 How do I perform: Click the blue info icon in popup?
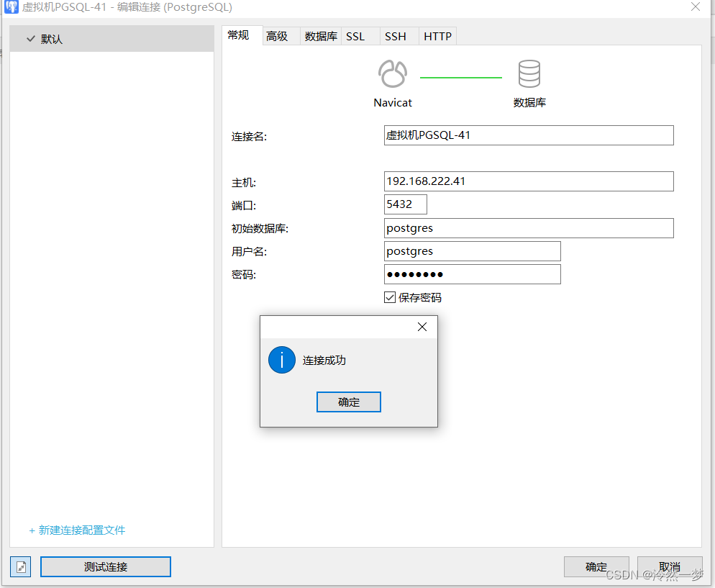(x=282, y=360)
